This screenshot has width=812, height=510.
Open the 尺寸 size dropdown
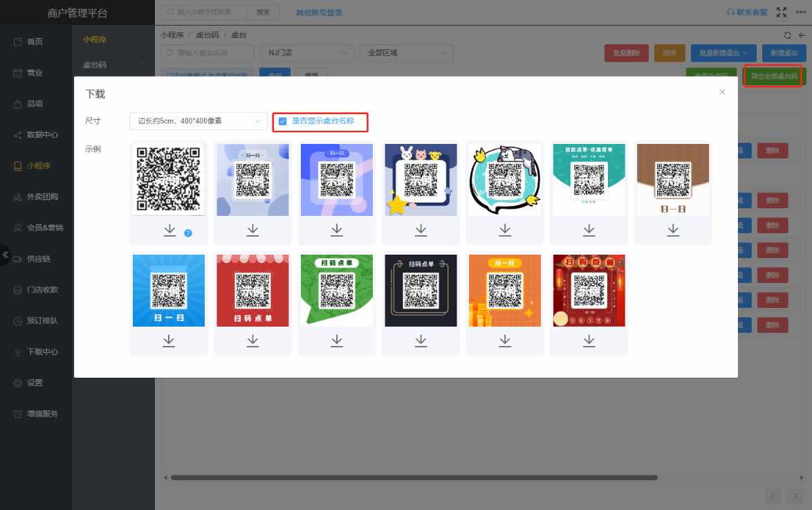[x=199, y=121]
